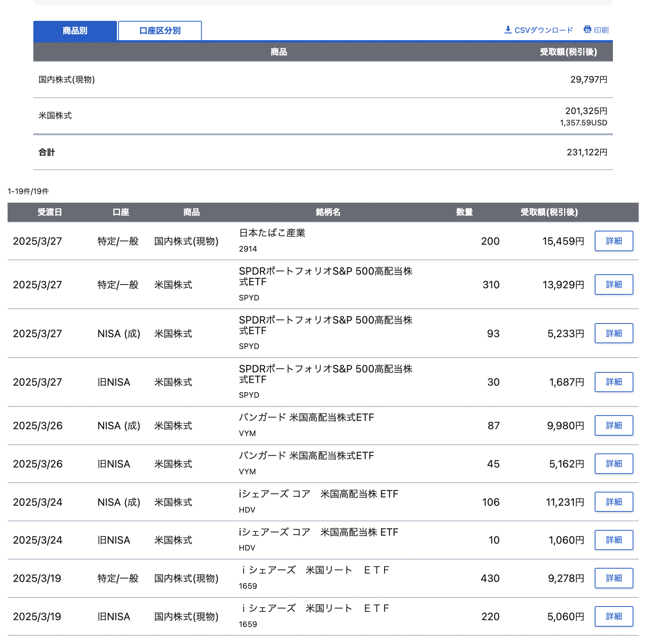The image size is (672, 641).
Task: Click the 商品 detail column header
Action: pyautogui.click(x=191, y=212)
